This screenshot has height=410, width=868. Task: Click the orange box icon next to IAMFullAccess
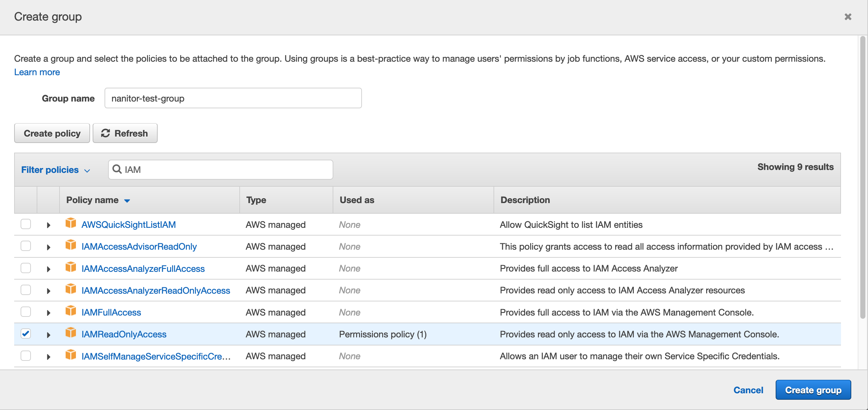click(x=70, y=311)
